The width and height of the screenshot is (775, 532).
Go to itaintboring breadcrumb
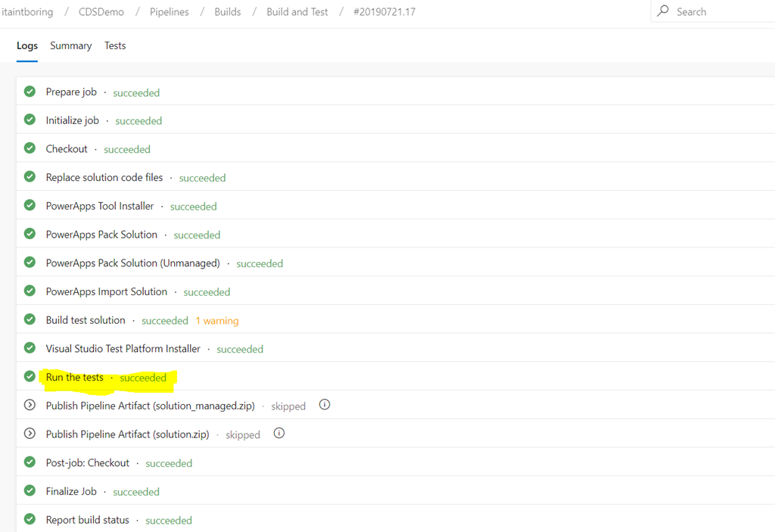pyautogui.click(x=27, y=12)
